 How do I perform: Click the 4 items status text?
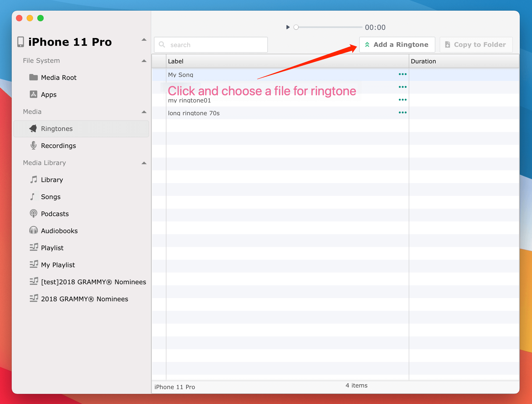coord(356,385)
